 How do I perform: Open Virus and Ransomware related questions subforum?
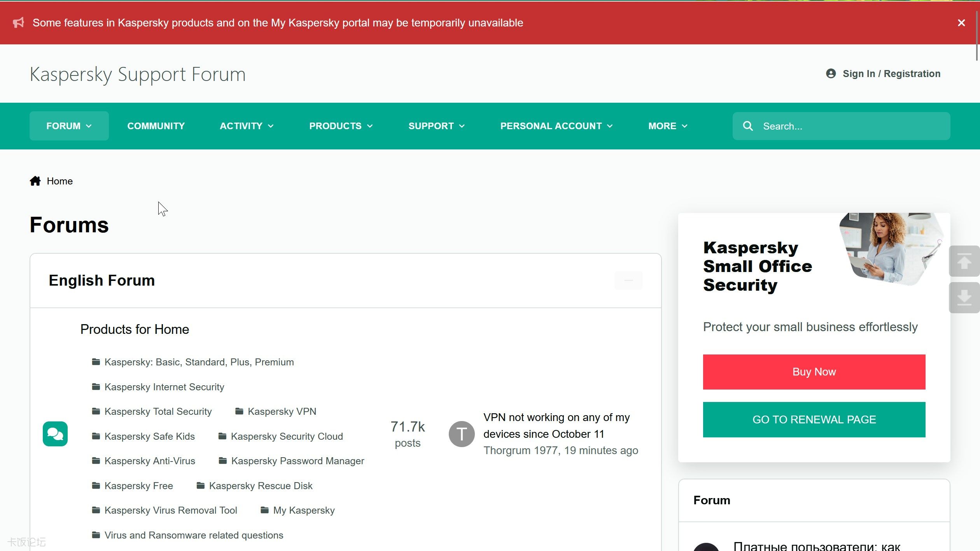[x=194, y=535]
